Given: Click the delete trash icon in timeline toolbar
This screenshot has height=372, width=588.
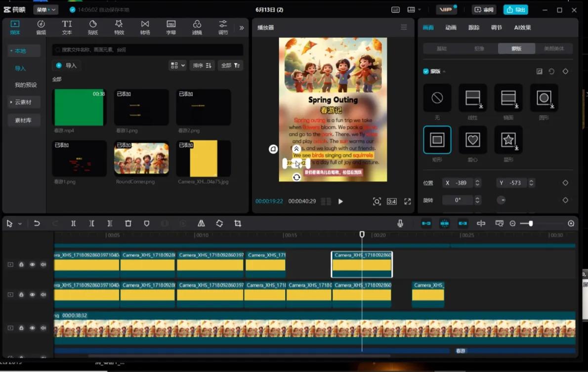Looking at the screenshot, I should point(128,223).
